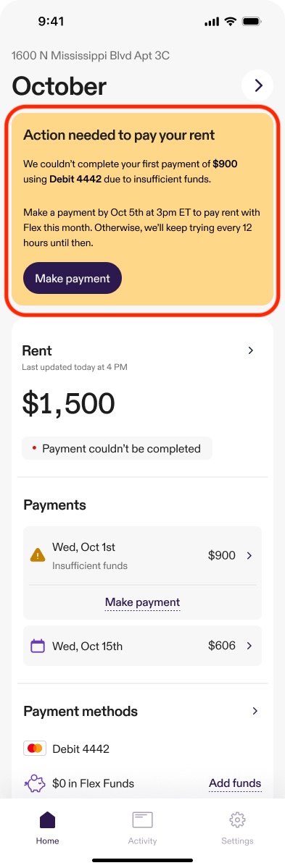Open Activity tab card icon
285x868 pixels.
tap(142, 819)
